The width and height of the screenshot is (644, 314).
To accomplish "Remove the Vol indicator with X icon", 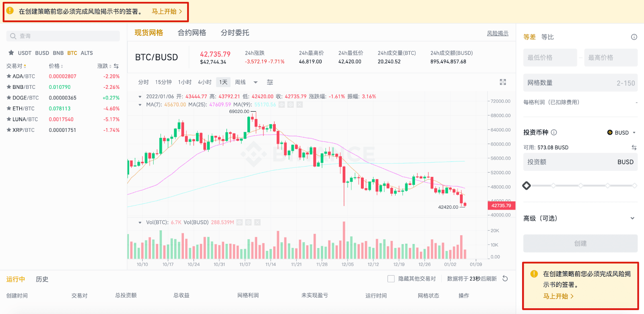I will pyautogui.click(x=258, y=222).
